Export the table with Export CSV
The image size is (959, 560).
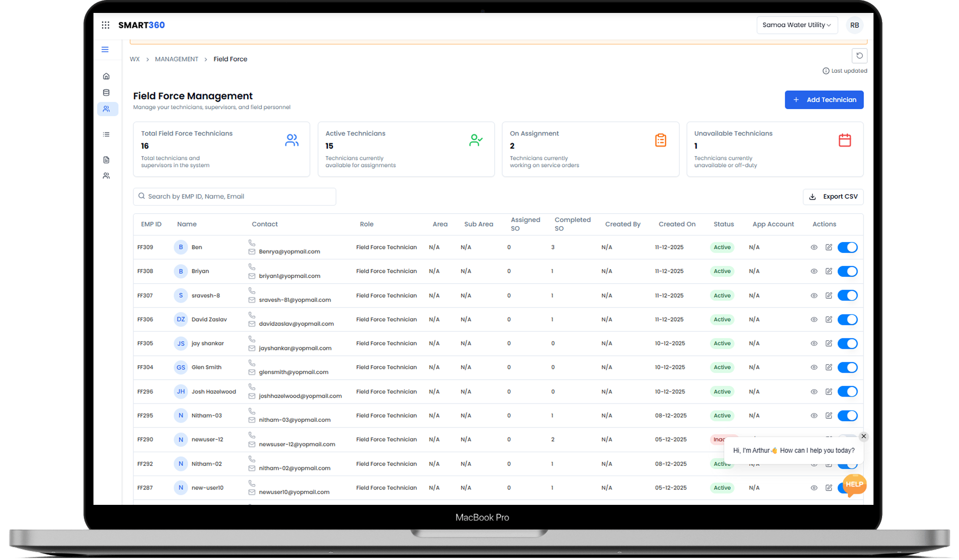point(833,197)
